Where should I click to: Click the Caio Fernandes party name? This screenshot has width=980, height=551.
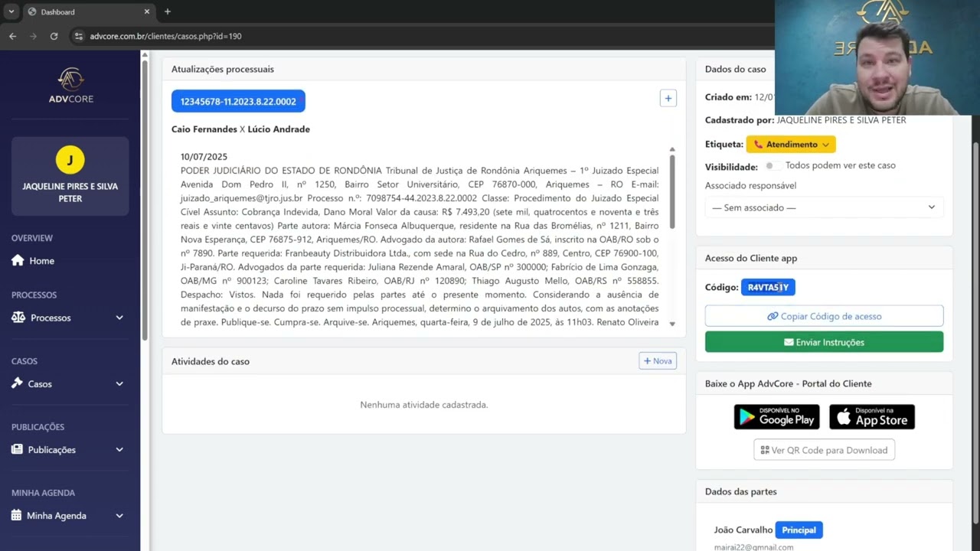point(204,129)
